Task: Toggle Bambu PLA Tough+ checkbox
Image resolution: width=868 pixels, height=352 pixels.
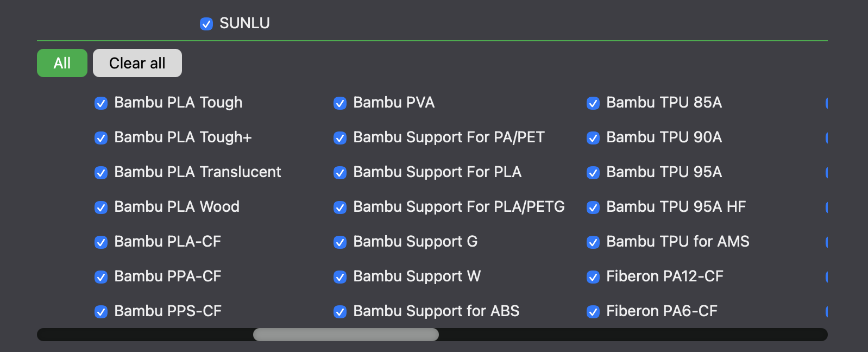Action: 101,138
